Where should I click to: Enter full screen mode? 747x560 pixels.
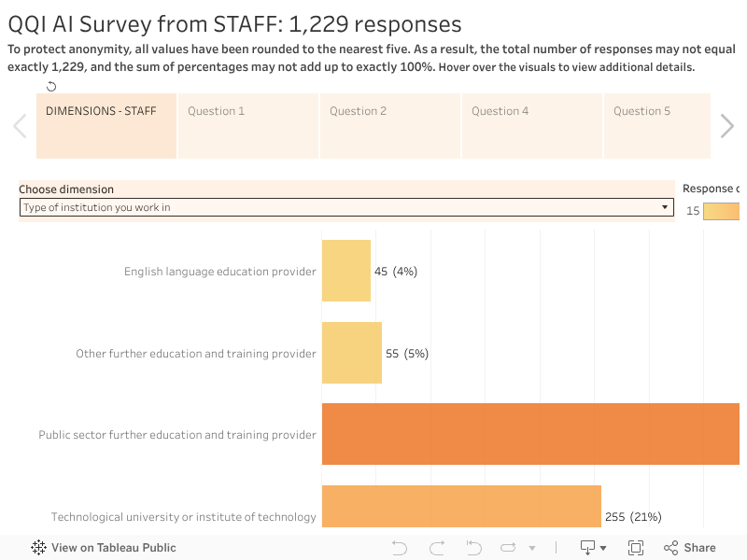click(x=636, y=548)
